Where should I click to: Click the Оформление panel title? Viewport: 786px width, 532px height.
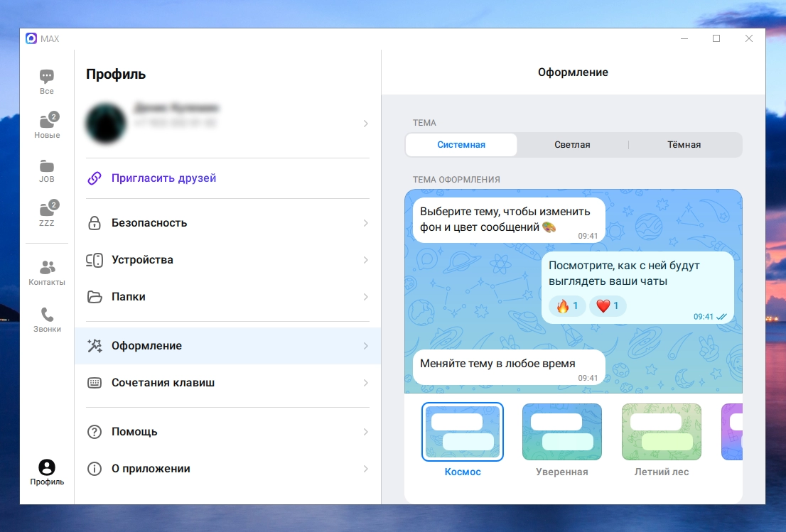573,72
